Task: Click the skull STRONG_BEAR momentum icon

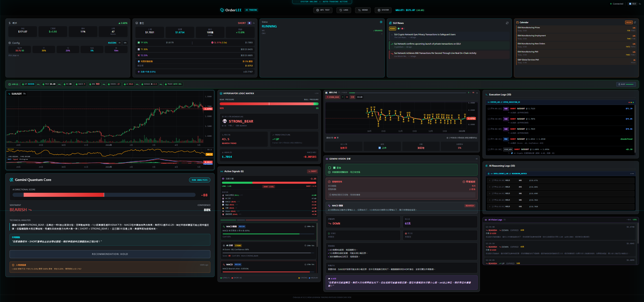Action: coord(225,121)
